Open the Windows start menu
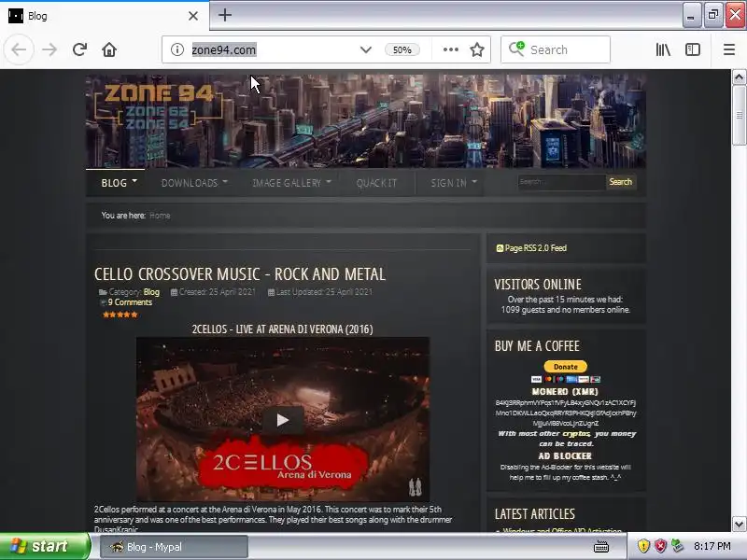The image size is (747, 560). (x=45, y=546)
